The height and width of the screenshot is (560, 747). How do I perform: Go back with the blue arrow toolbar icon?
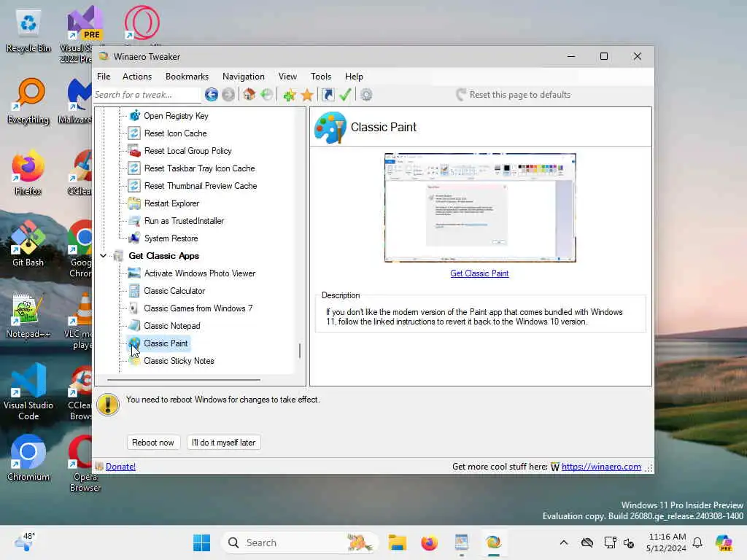tap(212, 95)
